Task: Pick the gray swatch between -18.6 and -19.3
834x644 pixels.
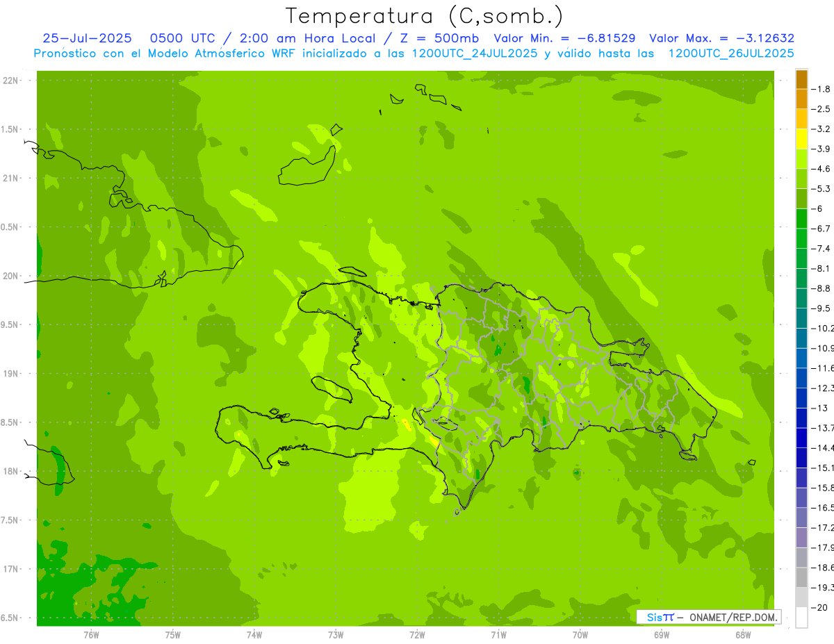Action: click(x=801, y=577)
